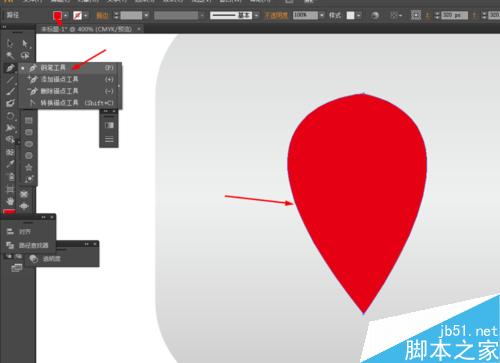Click the Change Screen Mode icon
The image size is (500, 363).
[x=16, y=267]
